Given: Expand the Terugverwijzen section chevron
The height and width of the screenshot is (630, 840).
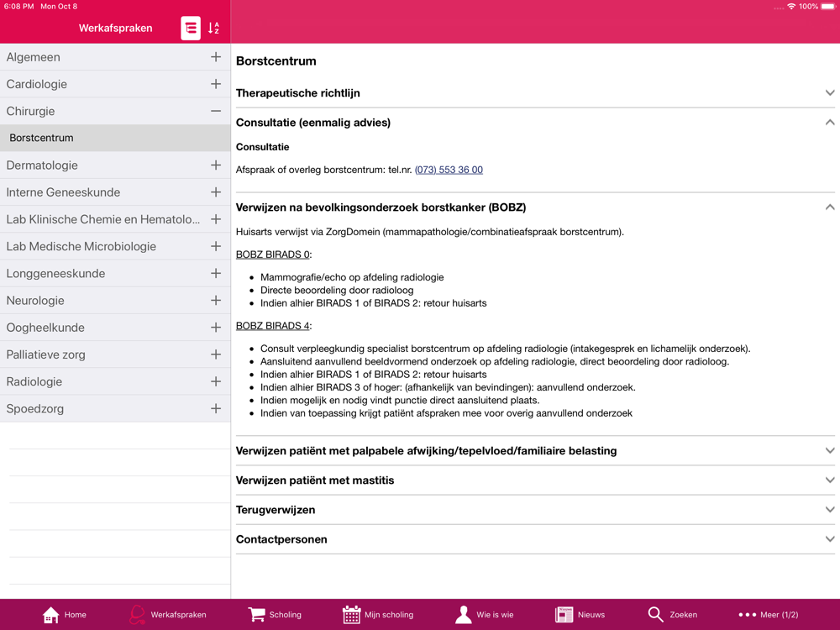Looking at the screenshot, I should 829,510.
